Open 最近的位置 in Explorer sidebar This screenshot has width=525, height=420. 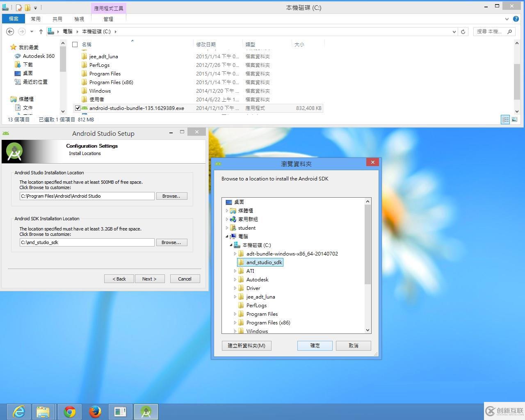point(35,82)
